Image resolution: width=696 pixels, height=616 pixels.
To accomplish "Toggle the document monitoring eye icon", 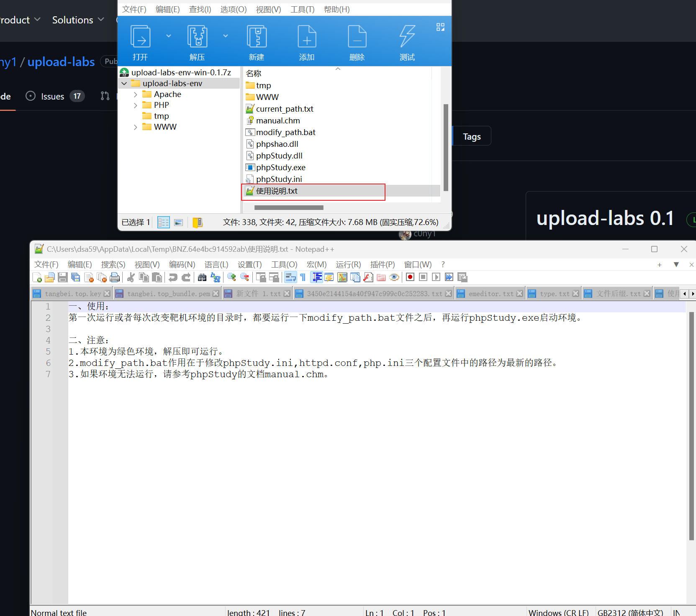I will tap(394, 277).
